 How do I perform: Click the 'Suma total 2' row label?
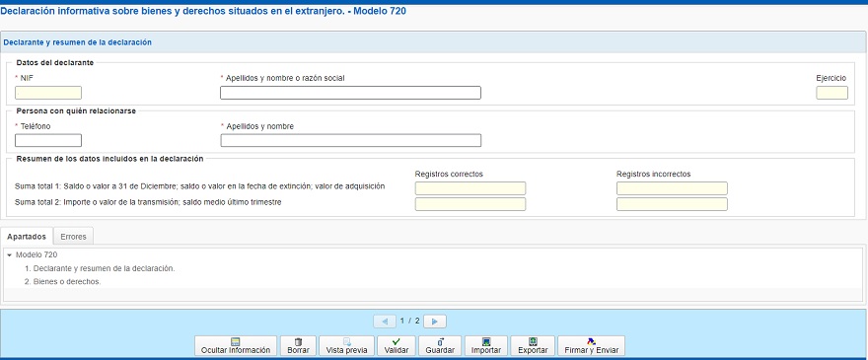tap(148, 202)
